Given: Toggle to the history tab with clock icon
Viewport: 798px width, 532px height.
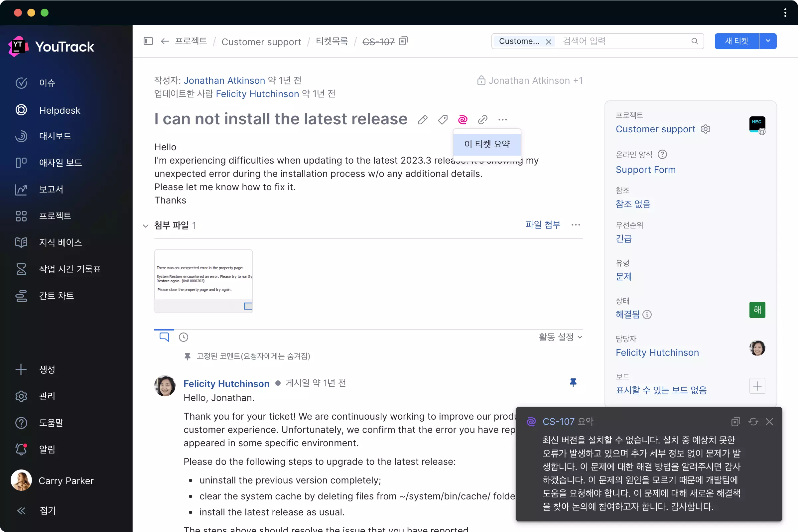Looking at the screenshot, I should 184,336.
